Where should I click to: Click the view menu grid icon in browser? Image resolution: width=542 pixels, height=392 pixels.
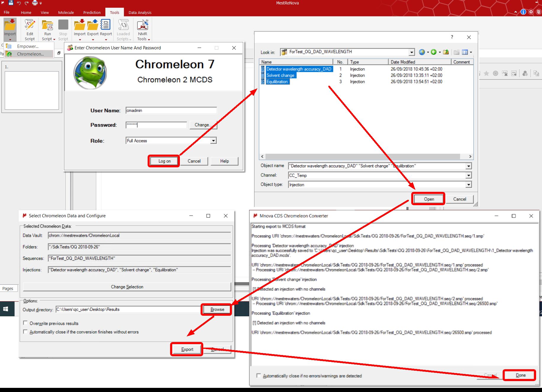465,52
